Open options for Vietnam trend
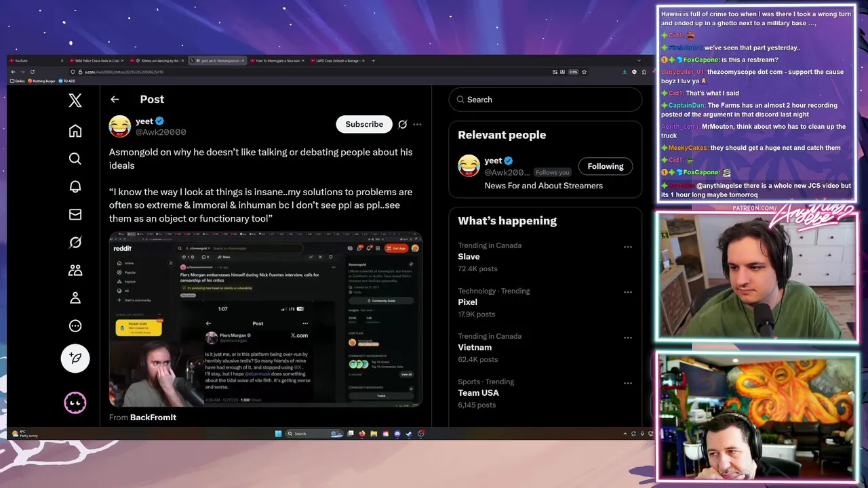This screenshot has height=488, width=868. [628, 338]
